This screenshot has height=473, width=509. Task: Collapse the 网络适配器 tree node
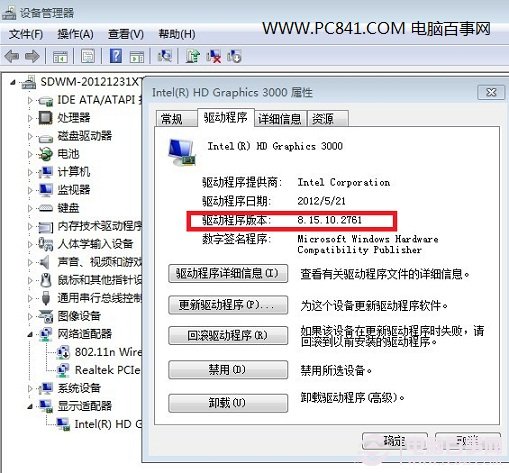30,334
